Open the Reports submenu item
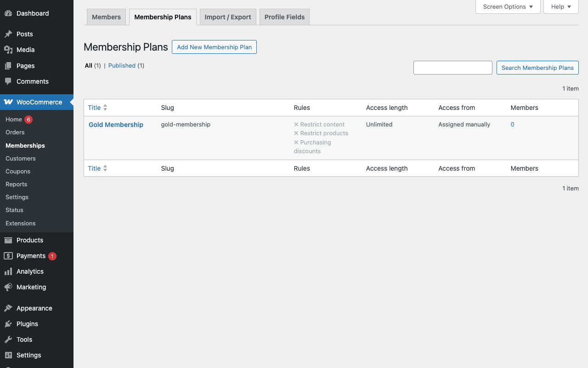This screenshot has height=368, width=588. (x=17, y=184)
